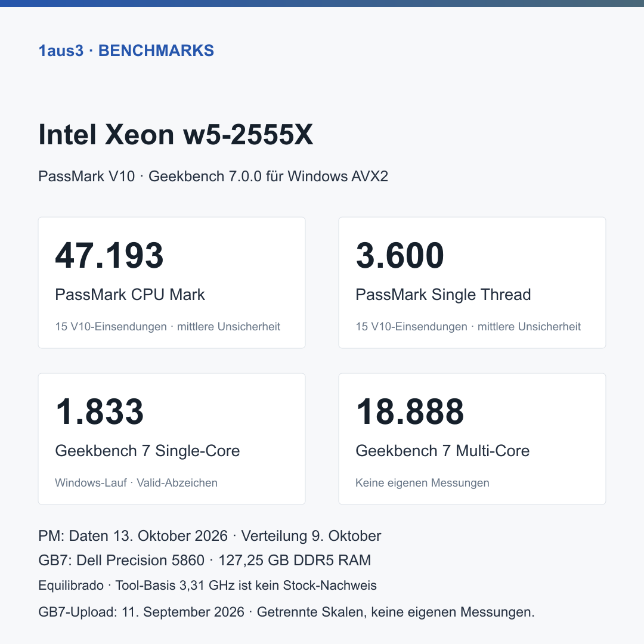Click the Geekbench 7 Multi-Core label
Viewport: 644px width, 644px height.
(x=442, y=451)
